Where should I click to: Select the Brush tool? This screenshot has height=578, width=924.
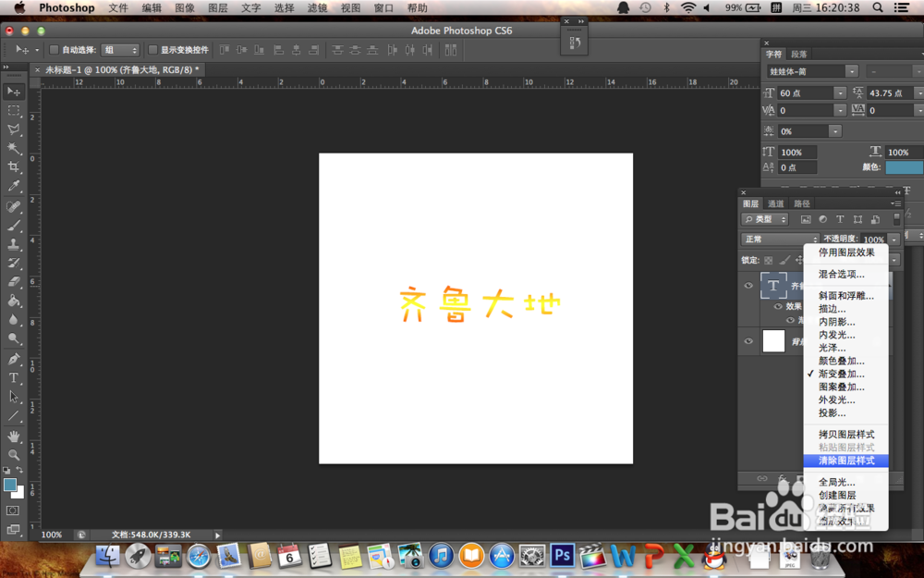coord(13,227)
